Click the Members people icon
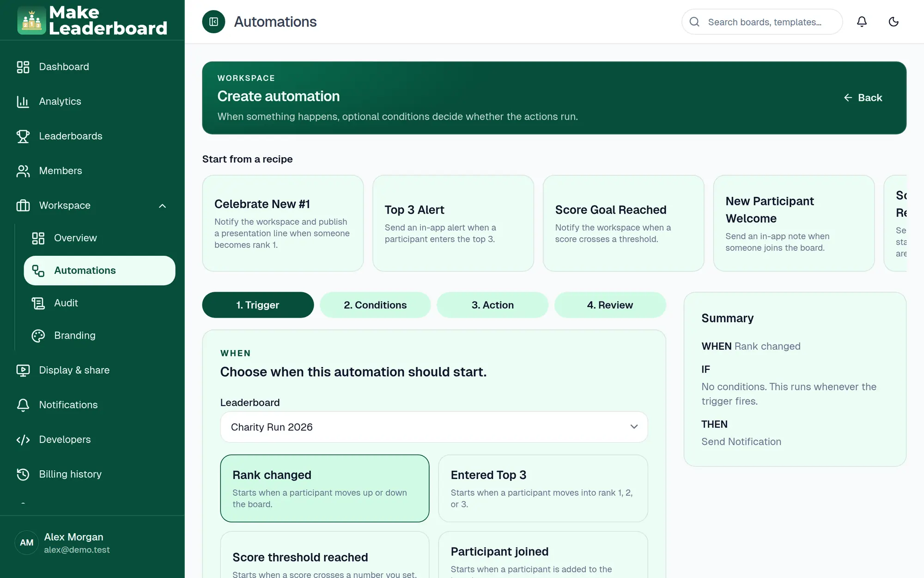Image resolution: width=924 pixels, height=578 pixels. 23,171
